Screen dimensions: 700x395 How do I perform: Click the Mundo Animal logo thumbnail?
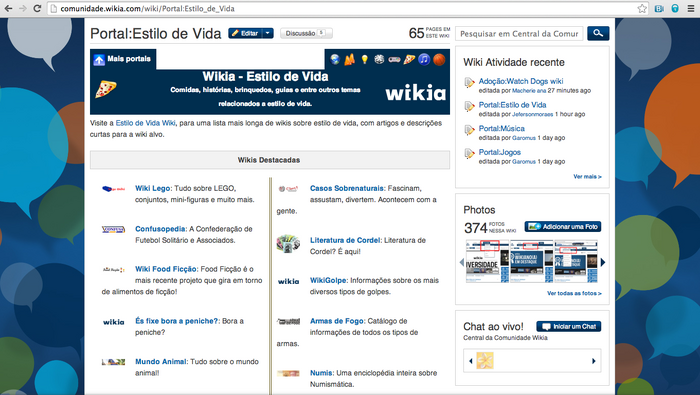(x=113, y=362)
